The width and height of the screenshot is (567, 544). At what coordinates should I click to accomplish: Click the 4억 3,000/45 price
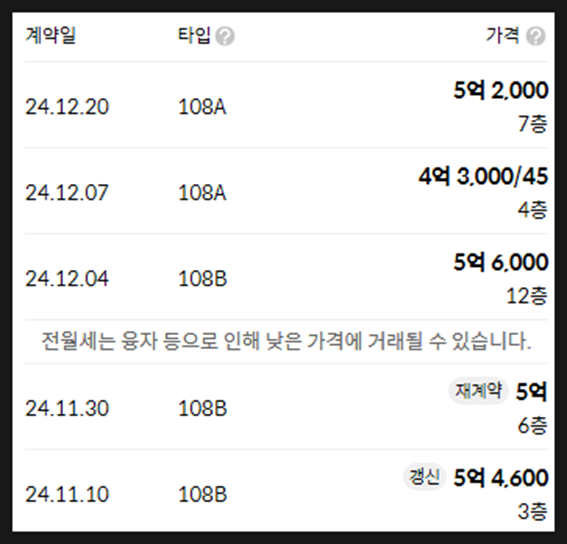(x=483, y=177)
